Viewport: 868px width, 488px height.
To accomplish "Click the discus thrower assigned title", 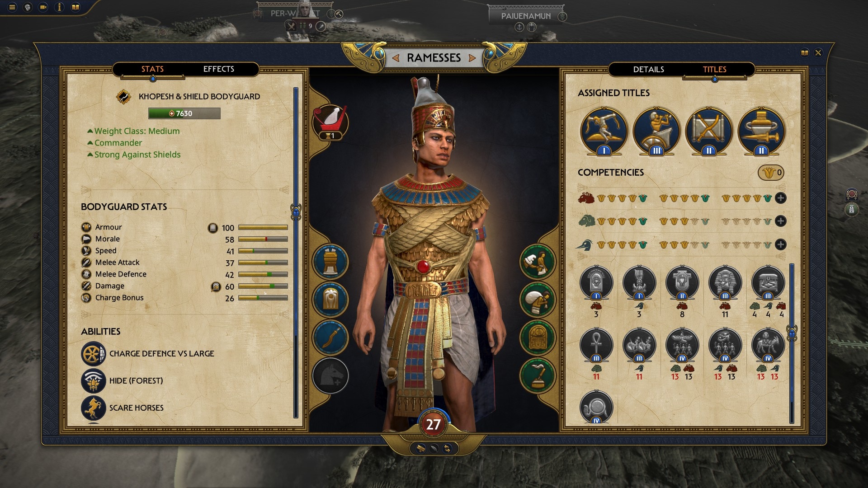I will coord(604,131).
